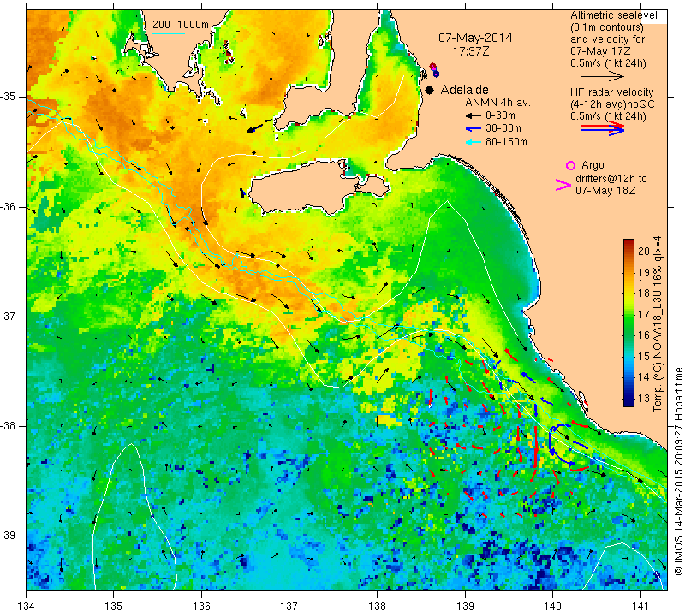This screenshot has height=616, width=685.
Task: Click the 'ANMN 4h av.' legend heading
Action: click(497, 103)
